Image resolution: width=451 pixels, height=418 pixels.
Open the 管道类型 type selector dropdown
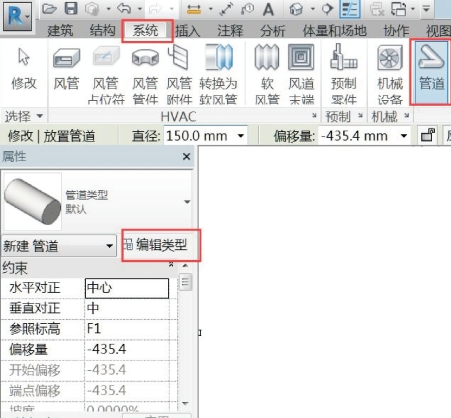tap(187, 202)
